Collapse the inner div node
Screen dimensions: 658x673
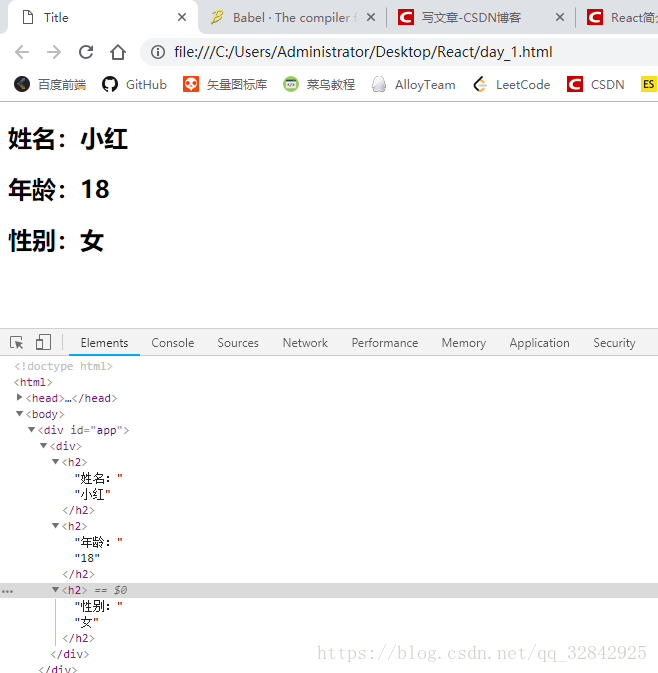tap(43, 446)
